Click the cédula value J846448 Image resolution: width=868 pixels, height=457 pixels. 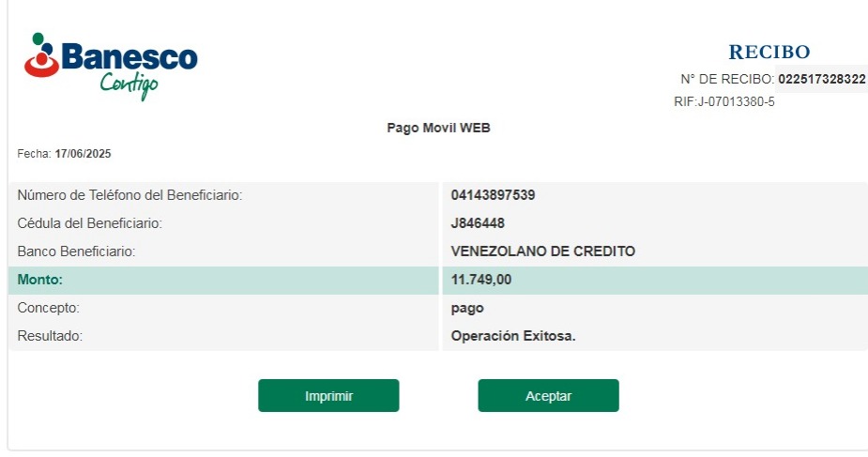click(478, 223)
